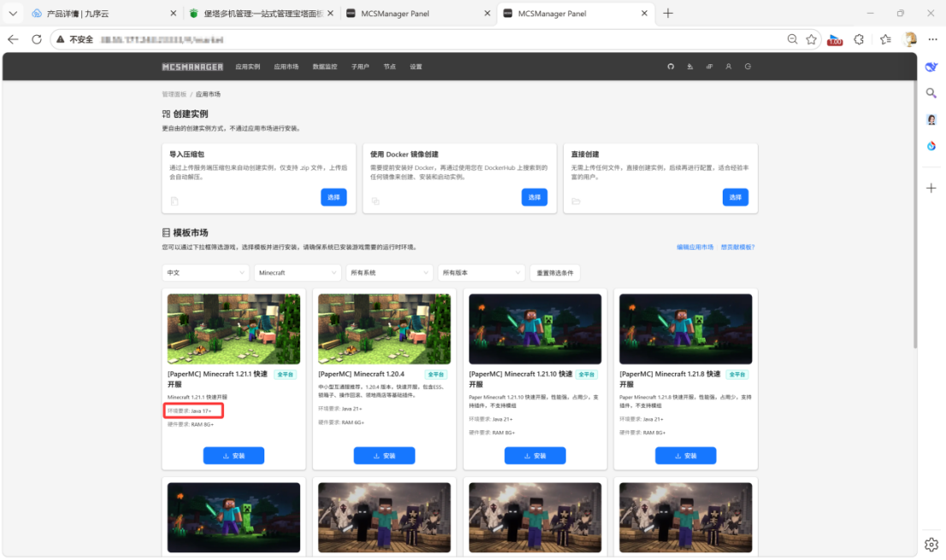This screenshot has width=946, height=560.
Task: Open 编辑应用市场 link
Action: tap(695, 247)
